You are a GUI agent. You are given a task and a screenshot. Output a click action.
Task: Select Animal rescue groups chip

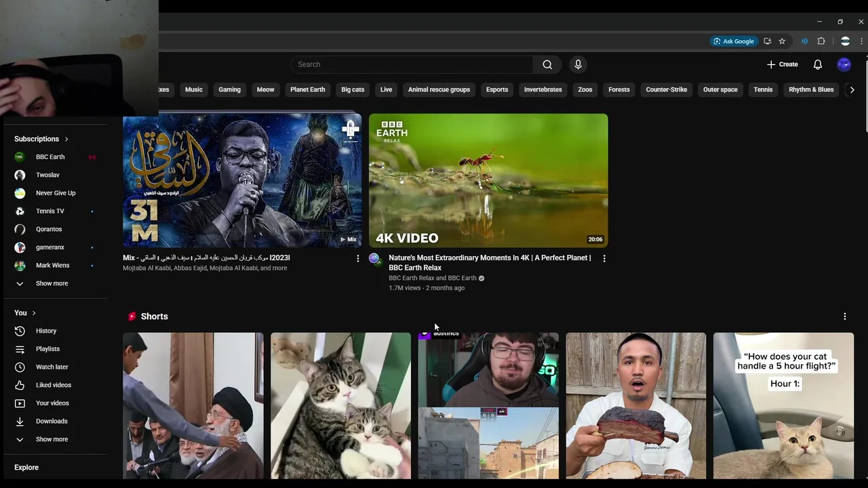click(x=439, y=89)
